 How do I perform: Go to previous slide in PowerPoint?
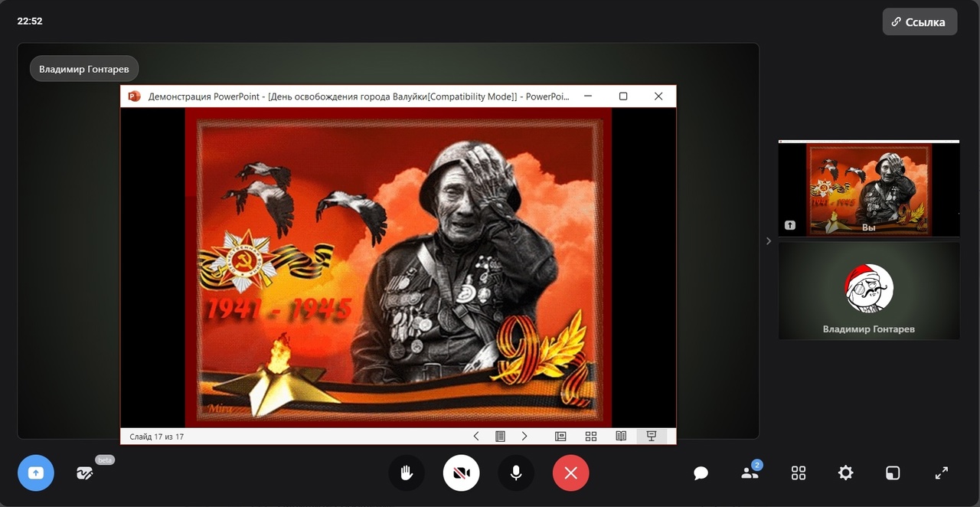[476, 436]
